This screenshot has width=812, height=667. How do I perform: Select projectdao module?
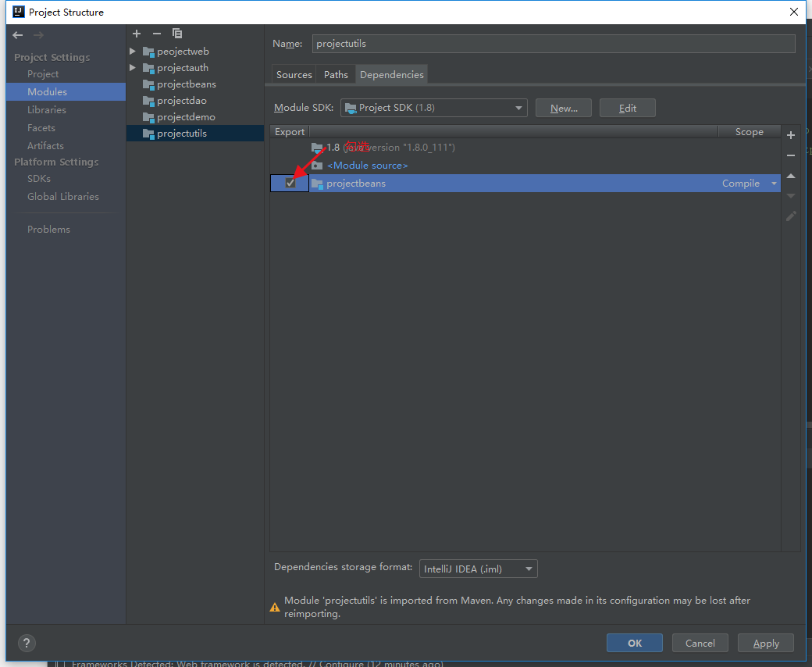(x=195, y=101)
